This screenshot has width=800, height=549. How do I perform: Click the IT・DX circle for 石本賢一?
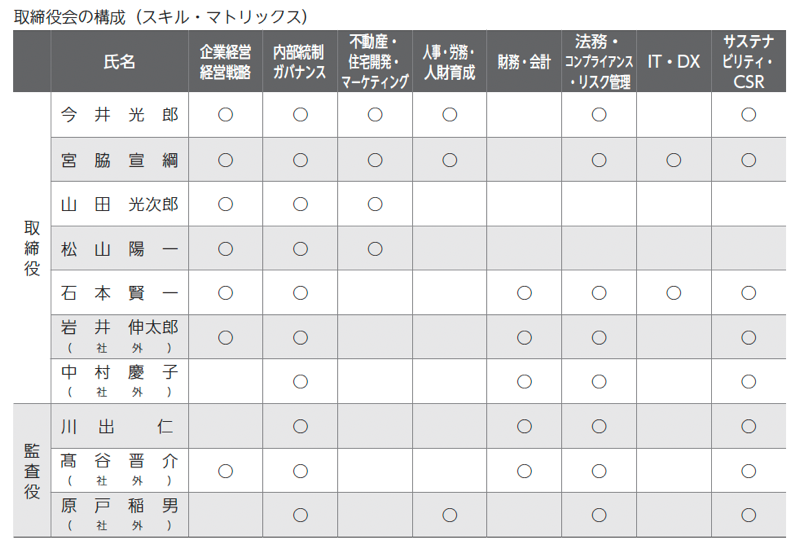point(673,293)
